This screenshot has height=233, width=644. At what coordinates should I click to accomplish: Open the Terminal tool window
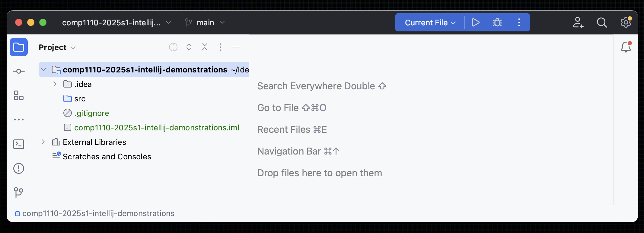click(19, 144)
